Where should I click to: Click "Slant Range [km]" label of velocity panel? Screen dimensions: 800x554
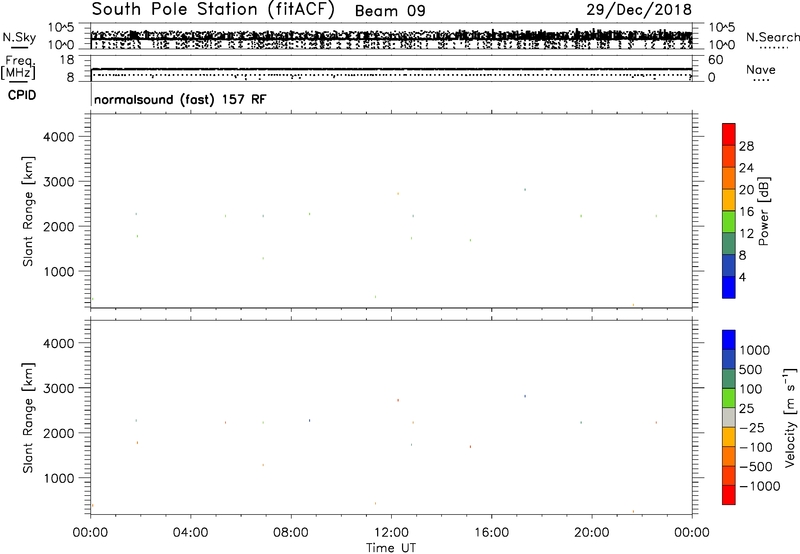(x=28, y=418)
